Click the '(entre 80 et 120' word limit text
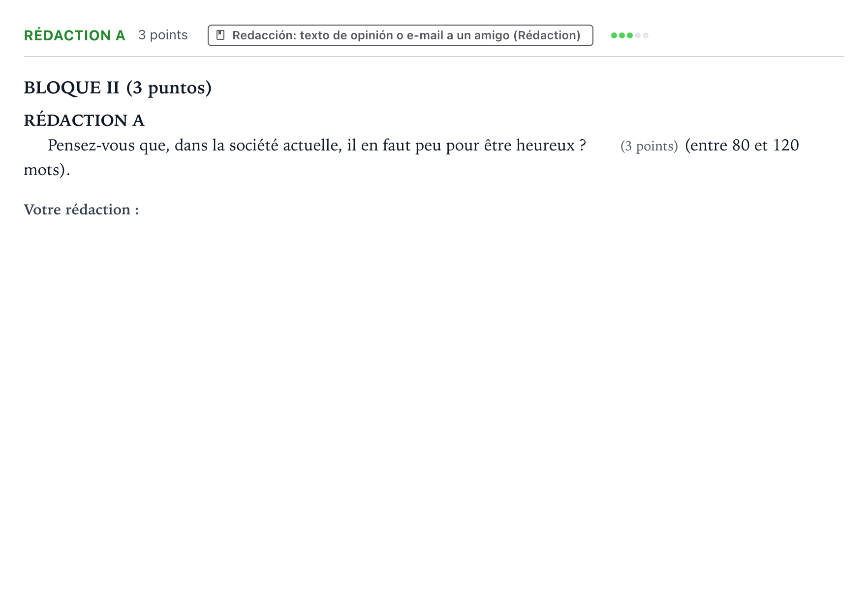The width and height of the screenshot is (868, 596). coord(742,146)
